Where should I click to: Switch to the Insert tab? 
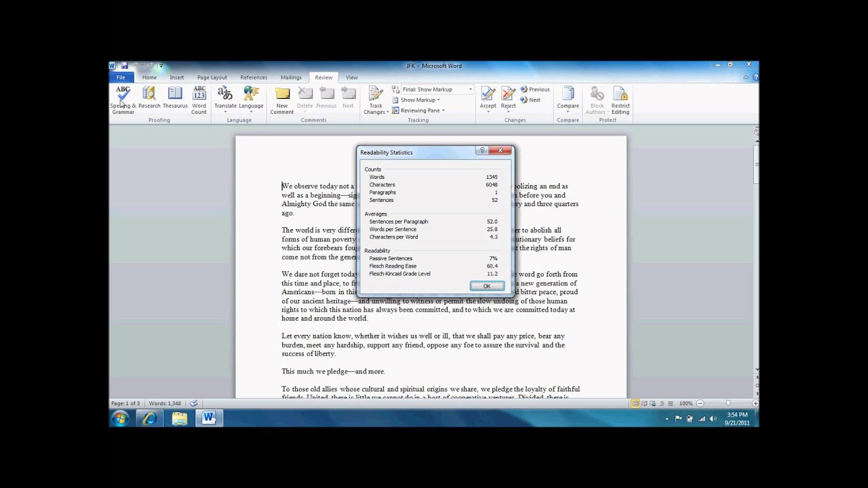pyautogui.click(x=177, y=77)
